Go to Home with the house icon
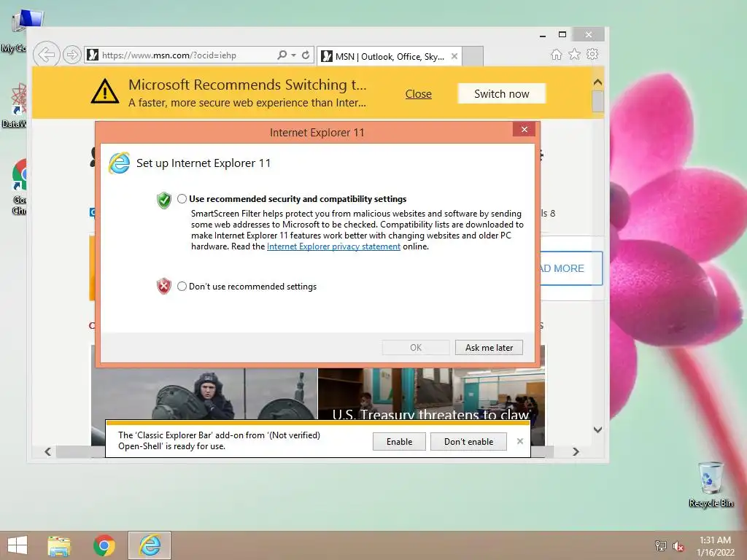 pyautogui.click(x=557, y=54)
